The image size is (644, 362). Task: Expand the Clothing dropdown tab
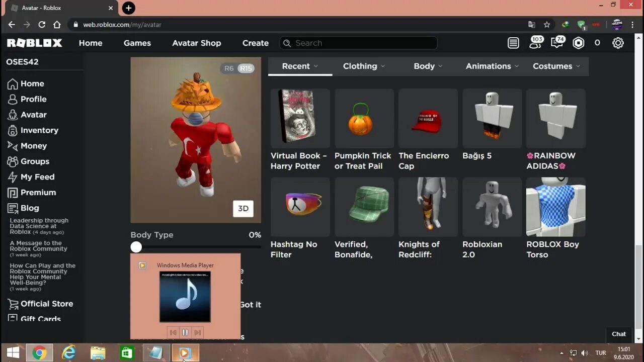(x=364, y=66)
